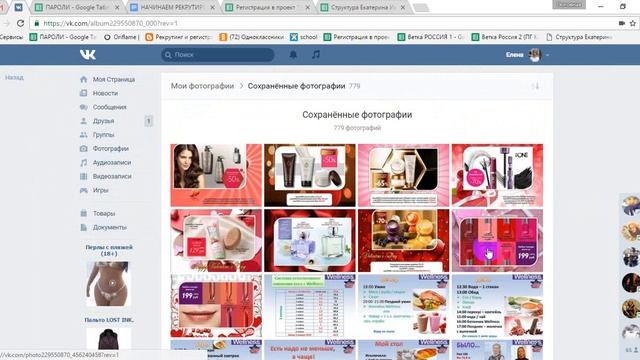Open the school bookmark
The height and width of the screenshot is (360, 640).
tap(304, 37)
